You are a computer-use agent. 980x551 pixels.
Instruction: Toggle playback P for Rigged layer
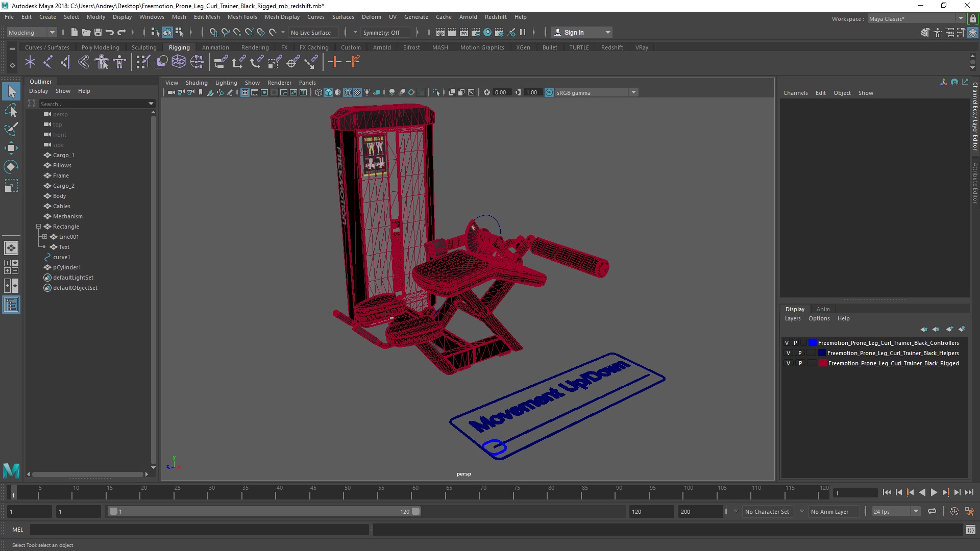(x=800, y=363)
